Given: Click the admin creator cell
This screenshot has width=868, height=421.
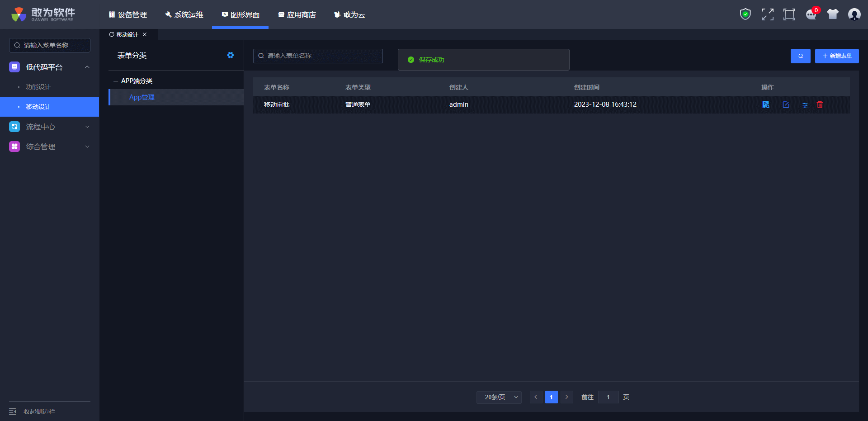Looking at the screenshot, I should 459,104.
